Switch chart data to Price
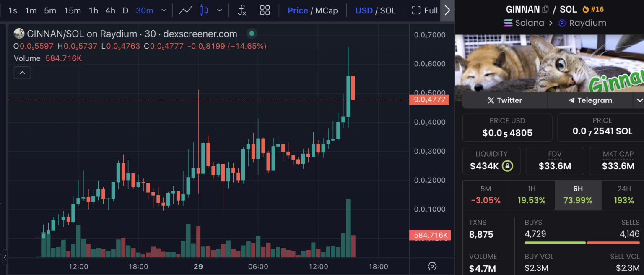Viewport: 644px width, 275px height. (298, 10)
